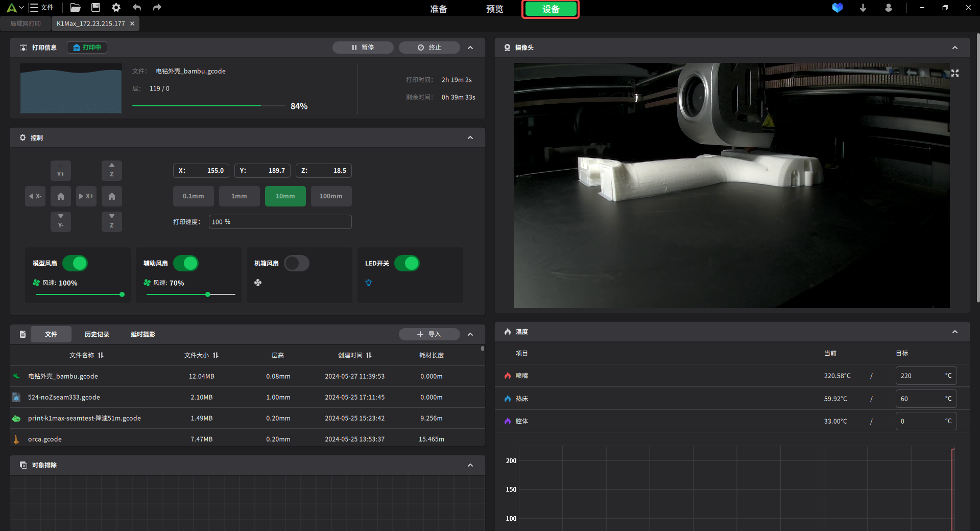Click the save disk icon
980x531 pixels.
pyautogui.click(x=95, y=8)
